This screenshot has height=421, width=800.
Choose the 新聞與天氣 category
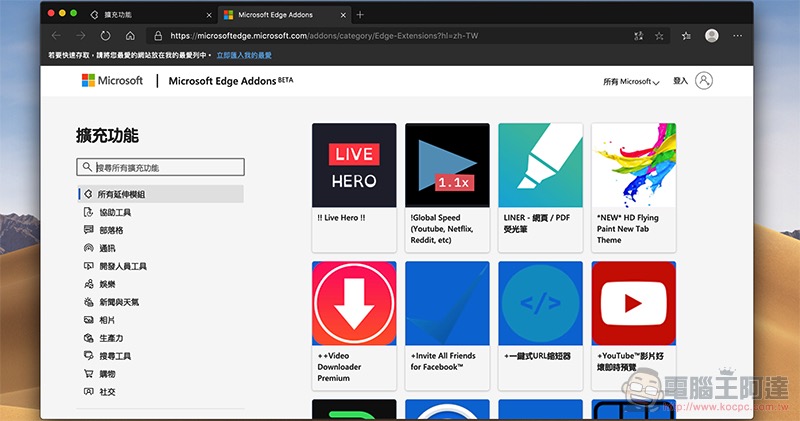click(118, 302)
